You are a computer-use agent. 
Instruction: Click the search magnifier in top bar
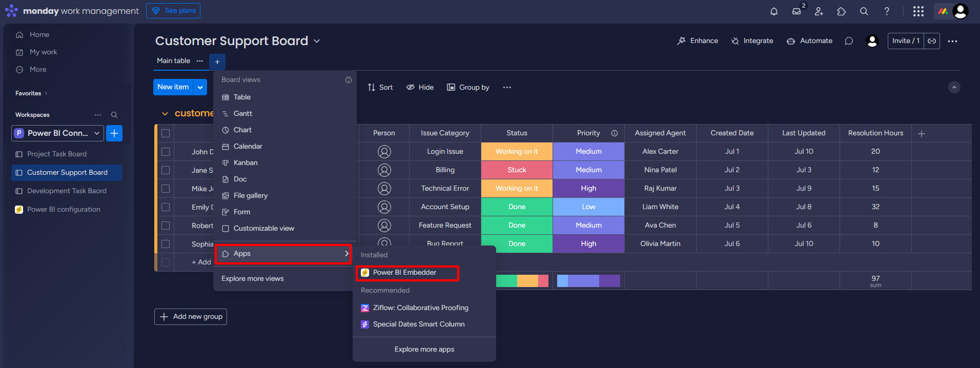pyautogui.click(x=864, y=11)
